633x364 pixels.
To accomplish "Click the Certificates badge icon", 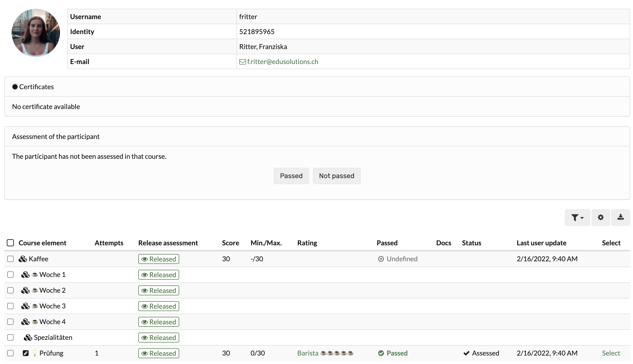I will click(x=15, y=87).
